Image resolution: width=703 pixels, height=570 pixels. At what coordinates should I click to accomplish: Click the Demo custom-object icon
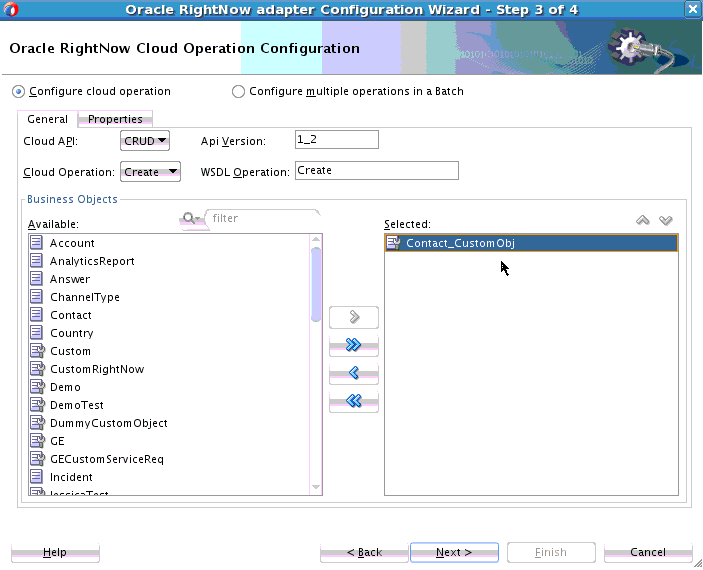coord(38,387)
